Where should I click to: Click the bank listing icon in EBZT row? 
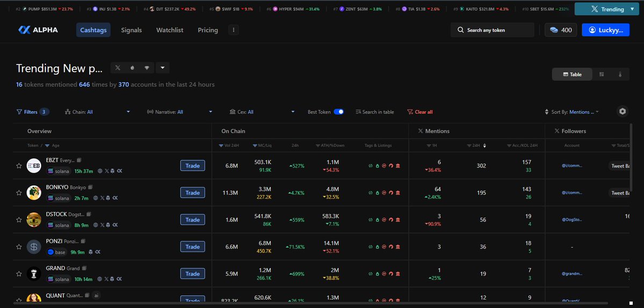pos(397,166)
